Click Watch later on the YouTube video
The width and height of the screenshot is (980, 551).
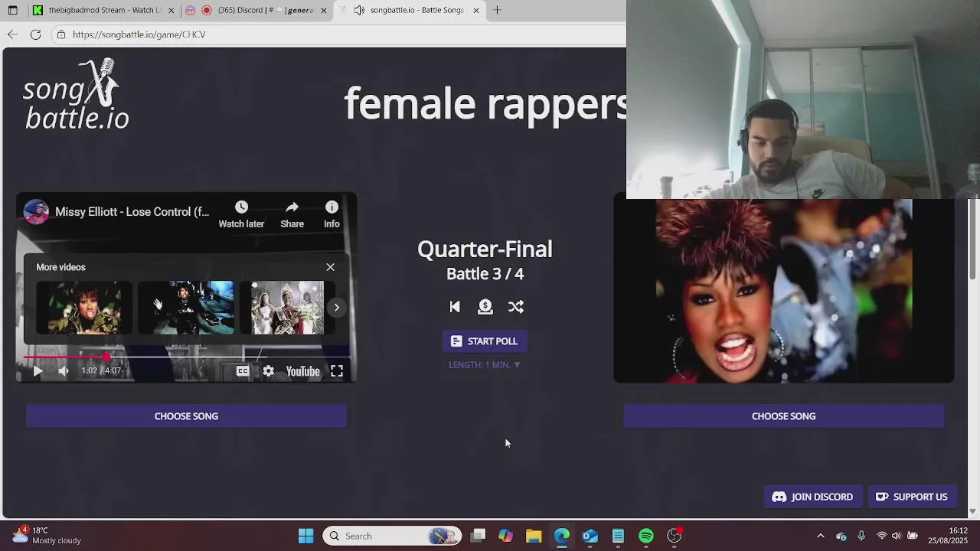[241, 214]
